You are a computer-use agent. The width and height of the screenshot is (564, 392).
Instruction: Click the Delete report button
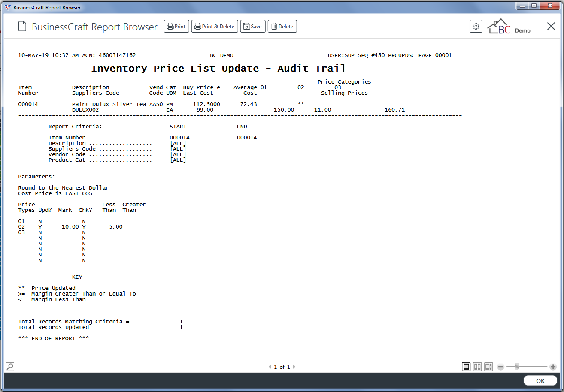point(282,26)
